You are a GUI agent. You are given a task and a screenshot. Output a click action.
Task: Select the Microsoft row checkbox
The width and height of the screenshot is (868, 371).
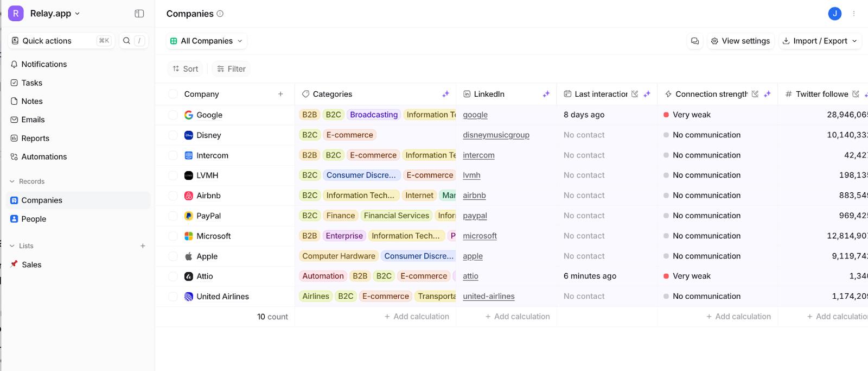(x=173, y=236)
